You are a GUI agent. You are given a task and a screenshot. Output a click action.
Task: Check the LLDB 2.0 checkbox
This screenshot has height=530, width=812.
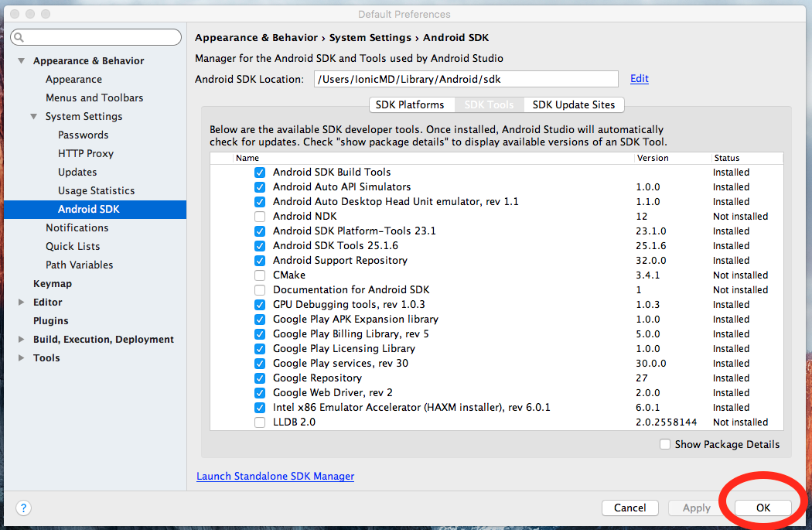click(260, 422)
